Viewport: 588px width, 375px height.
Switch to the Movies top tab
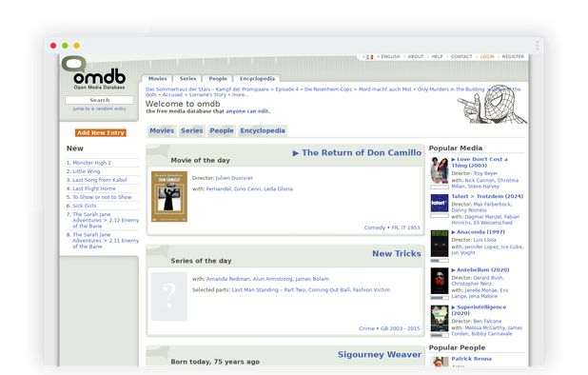158,79
